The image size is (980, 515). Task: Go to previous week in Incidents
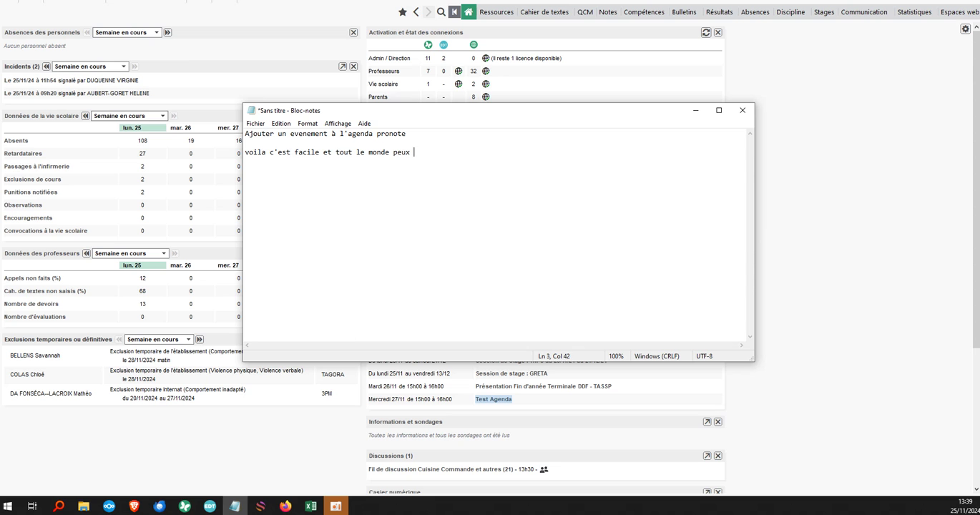pyautogui.click(x=46, y=67)
